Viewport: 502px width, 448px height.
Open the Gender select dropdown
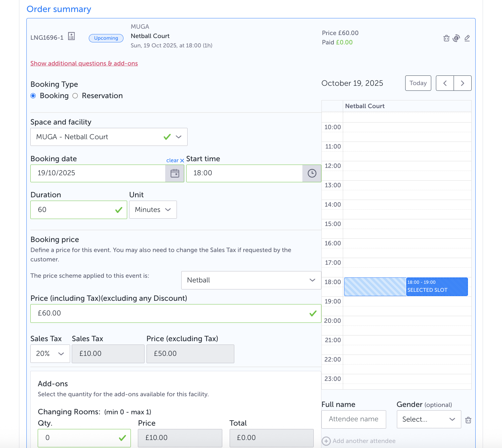(429, 419)
